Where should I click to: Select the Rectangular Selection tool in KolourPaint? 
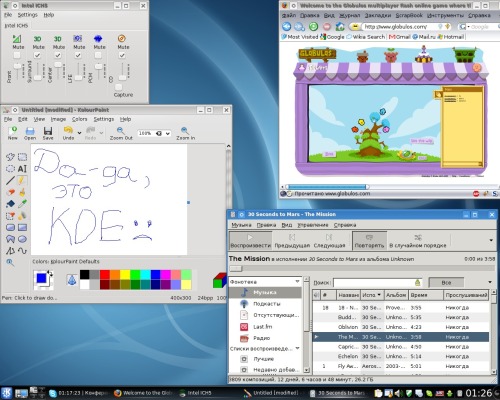pos(22,157)
